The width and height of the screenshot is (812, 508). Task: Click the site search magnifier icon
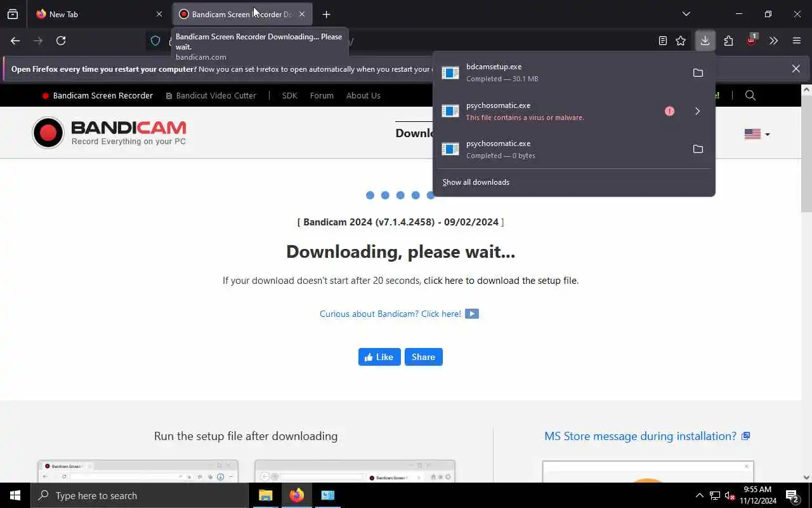click(750, 95)
